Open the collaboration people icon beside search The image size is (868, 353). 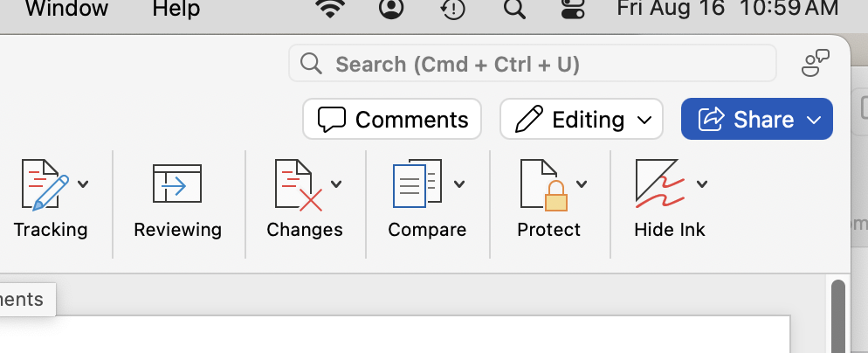pyautogui.click(x=815, y=64)
